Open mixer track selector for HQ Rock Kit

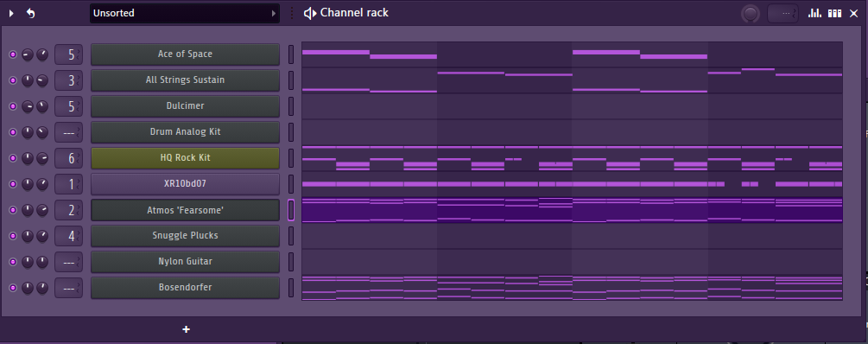[x=68, y=158]
